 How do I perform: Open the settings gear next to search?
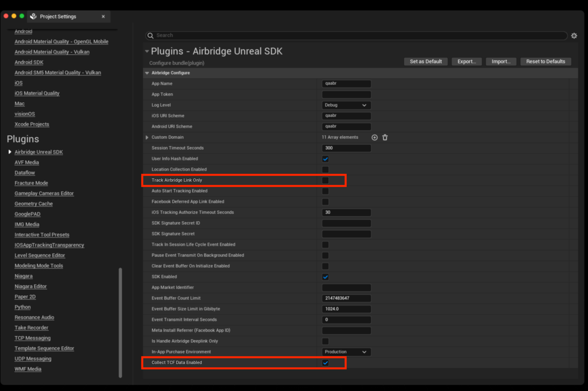click(x=574, y=36)
